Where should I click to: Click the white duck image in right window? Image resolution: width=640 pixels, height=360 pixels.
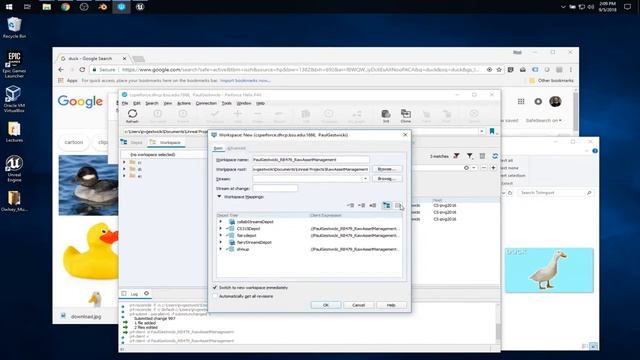[x=549, y=270]
